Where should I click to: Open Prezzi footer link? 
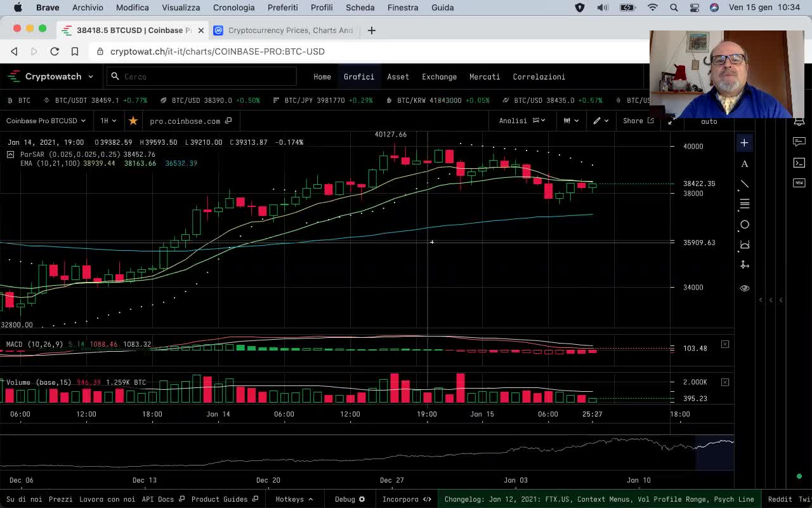click(61, 499)
